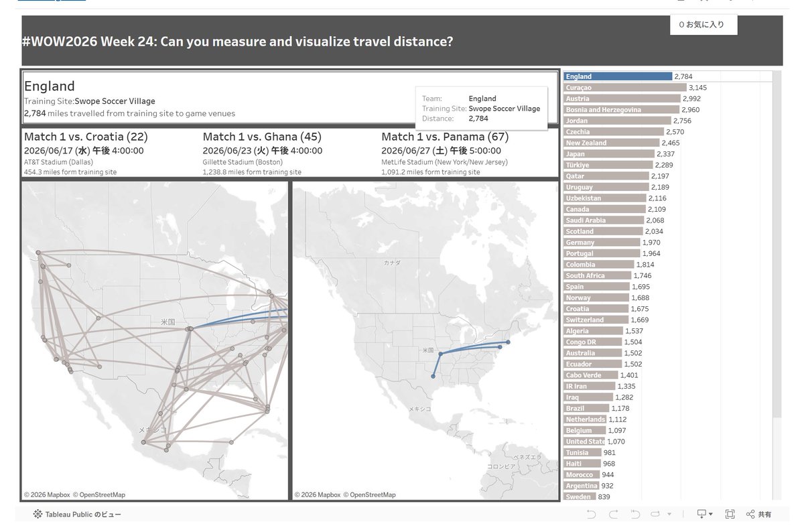Select the Norway bar showing 1,688

pyautogui.click(x=597, y=297)
